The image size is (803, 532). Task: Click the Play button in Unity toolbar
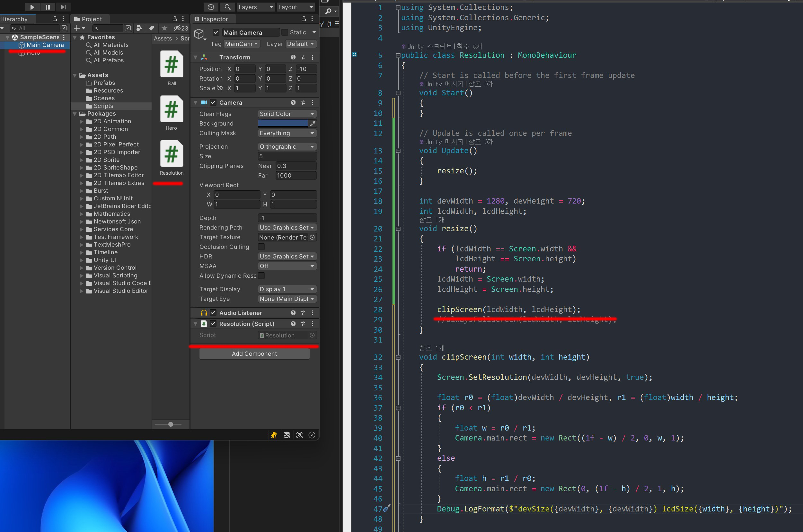(32, 7)
